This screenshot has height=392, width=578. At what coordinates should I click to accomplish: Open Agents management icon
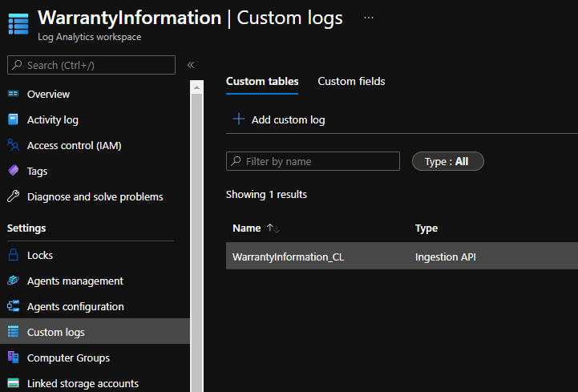coord(13,281)
